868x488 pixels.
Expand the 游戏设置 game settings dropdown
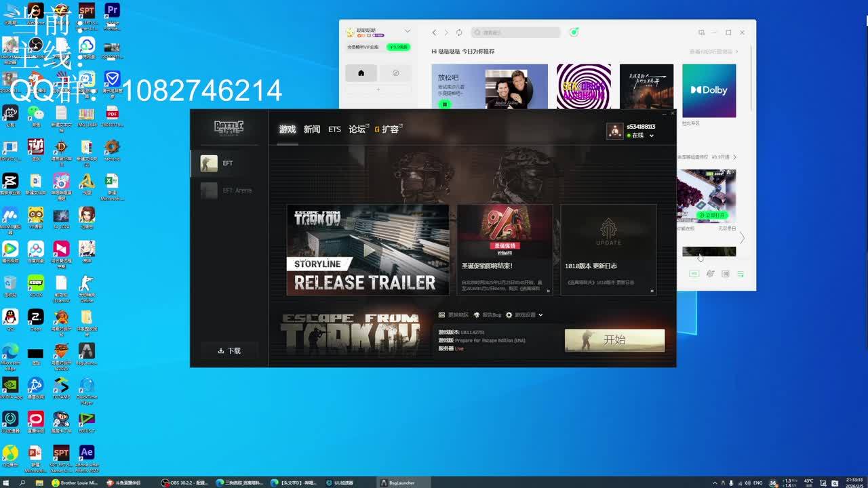coord(525,315)
